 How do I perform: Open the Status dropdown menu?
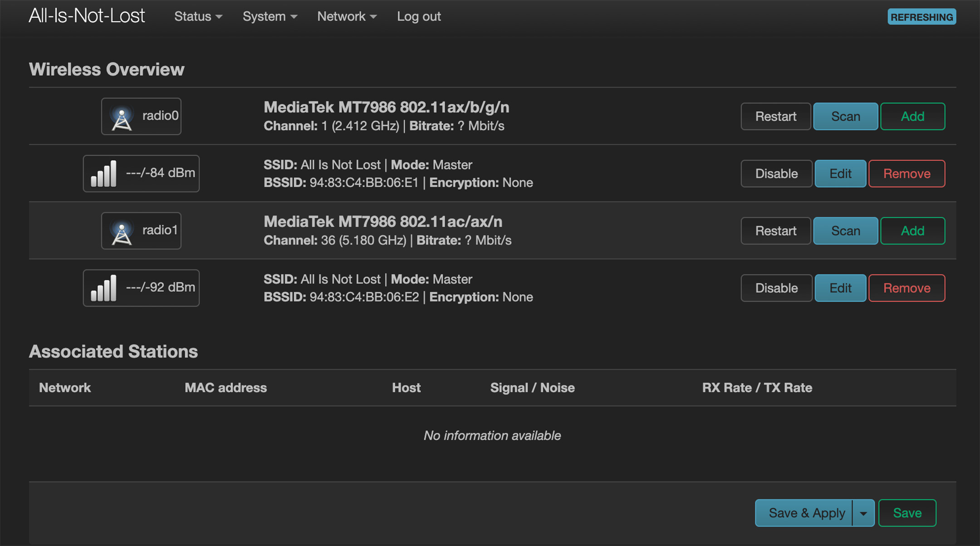(198, 16)
